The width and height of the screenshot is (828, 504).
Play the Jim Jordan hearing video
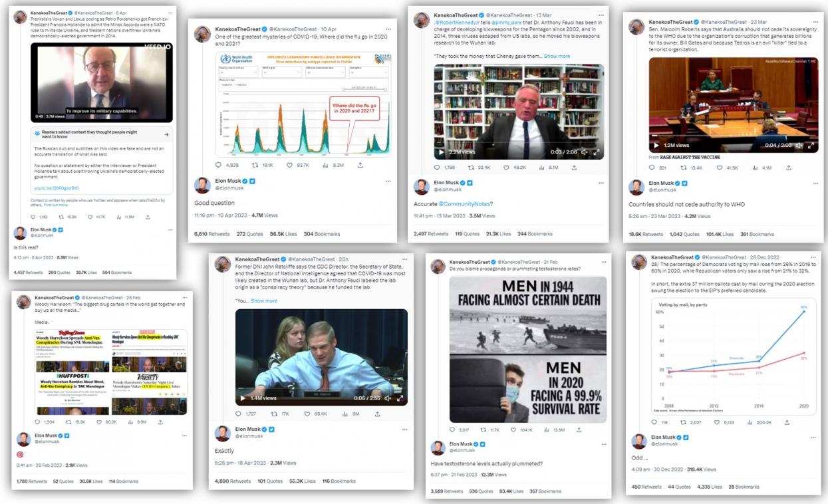coord(243,398)
